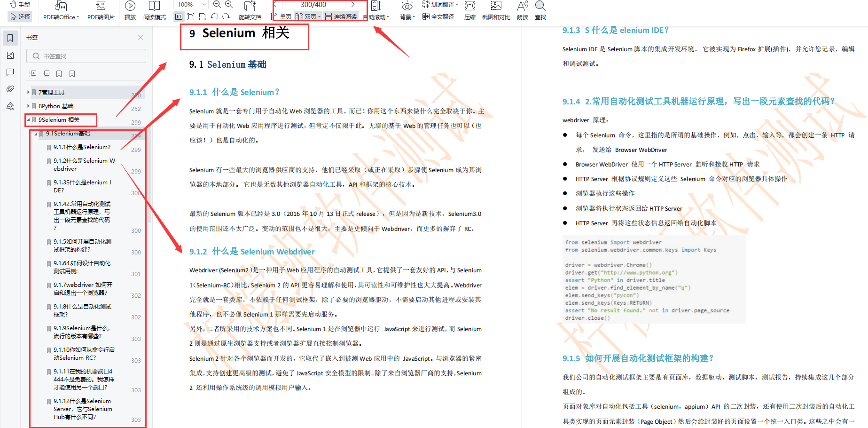Image resolution: width=868 pixels, height=428 pixels.
Task: Select 8Python 基础 bookmark entry
Action: tap(56, 106)
